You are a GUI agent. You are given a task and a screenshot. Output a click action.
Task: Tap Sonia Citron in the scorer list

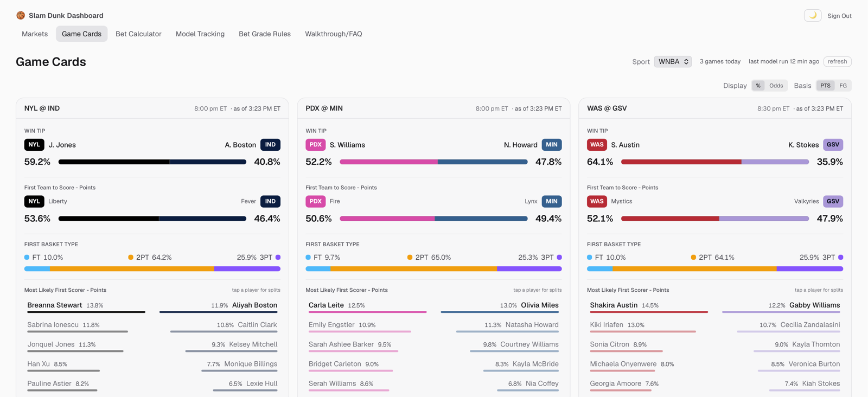pos(649,346)
